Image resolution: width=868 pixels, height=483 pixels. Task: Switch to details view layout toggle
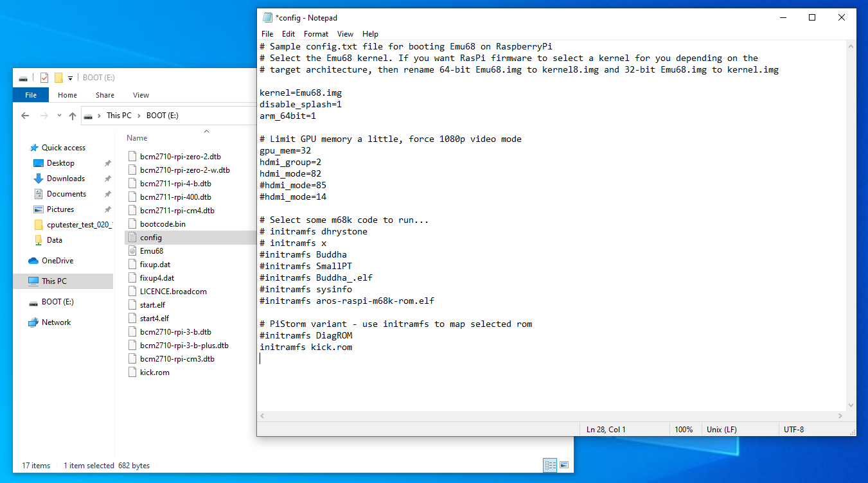[x=550, y=465]
